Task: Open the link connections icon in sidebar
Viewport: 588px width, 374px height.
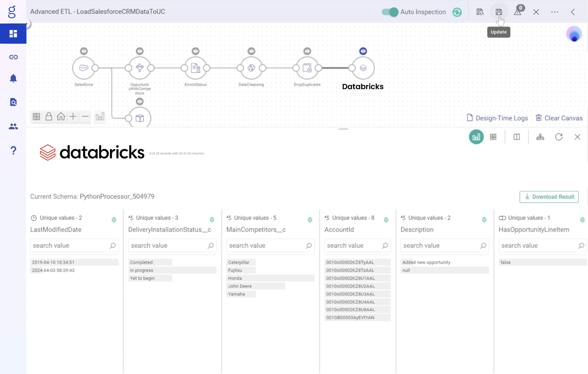Action: point(13,57)
